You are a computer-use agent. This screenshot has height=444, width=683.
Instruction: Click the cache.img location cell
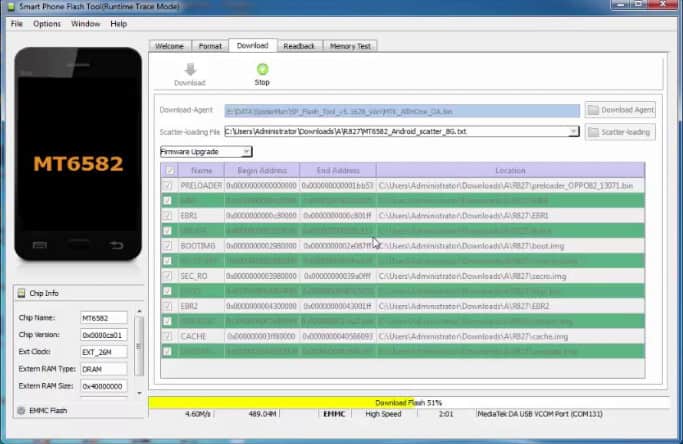click(511, 336)
